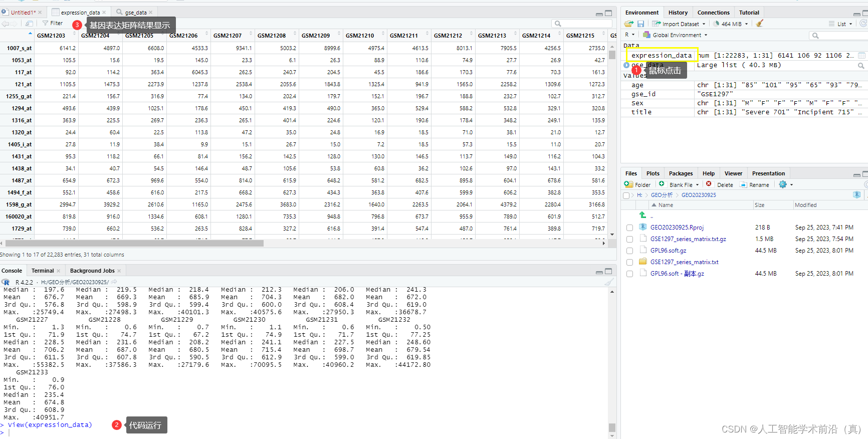
Task: Open the Import Dataset dropdown
Action: 679,24
